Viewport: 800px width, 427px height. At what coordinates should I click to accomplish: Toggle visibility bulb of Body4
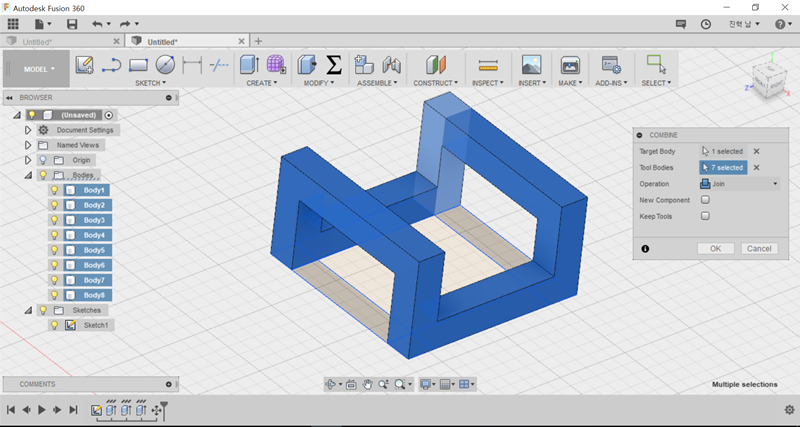coord(55,235)
